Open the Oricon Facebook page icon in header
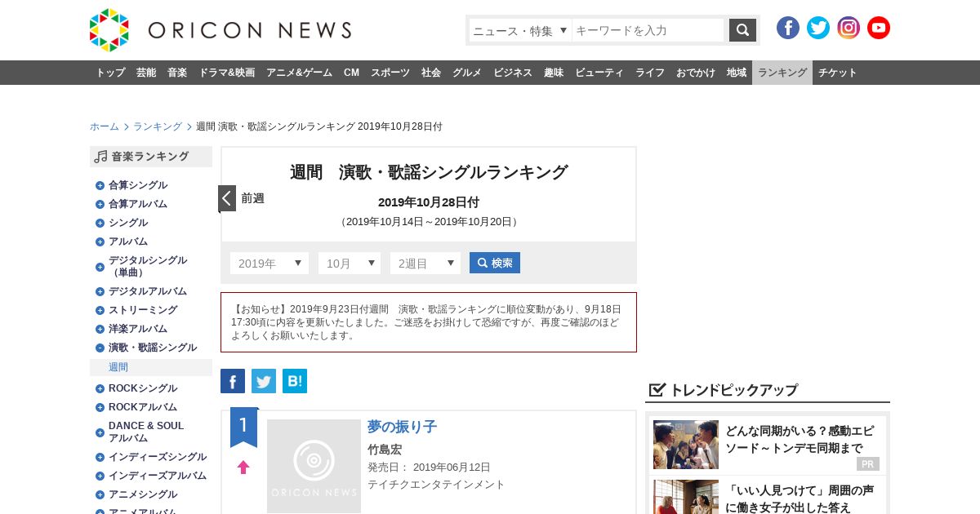 pos(788,28)
